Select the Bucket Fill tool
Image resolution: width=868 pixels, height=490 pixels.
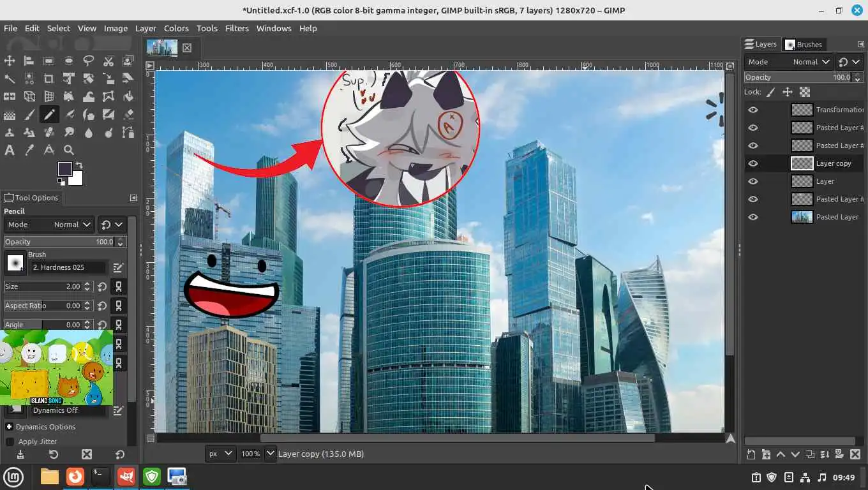(128, 97)
